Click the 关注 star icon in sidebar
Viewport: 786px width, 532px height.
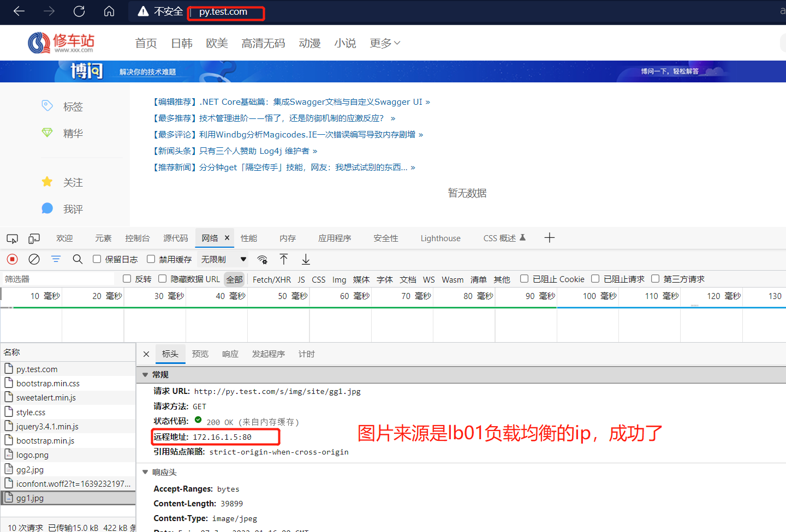[x=47, y=182]
